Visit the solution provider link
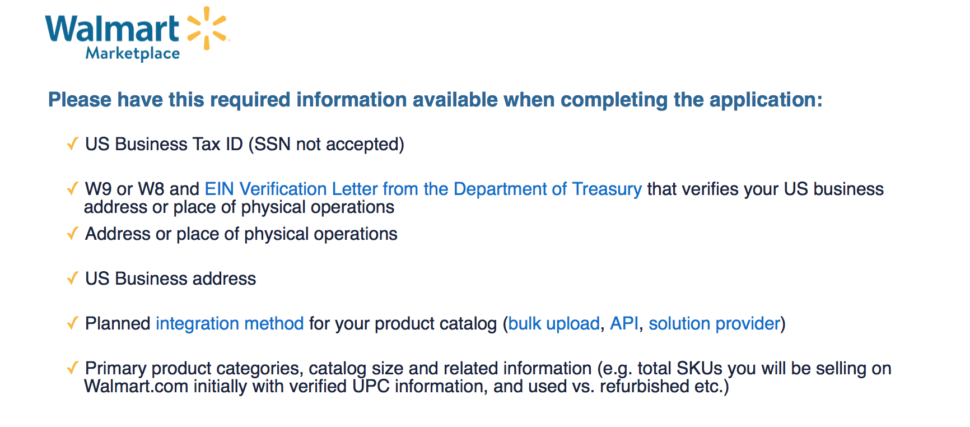 tap(714, 324)
